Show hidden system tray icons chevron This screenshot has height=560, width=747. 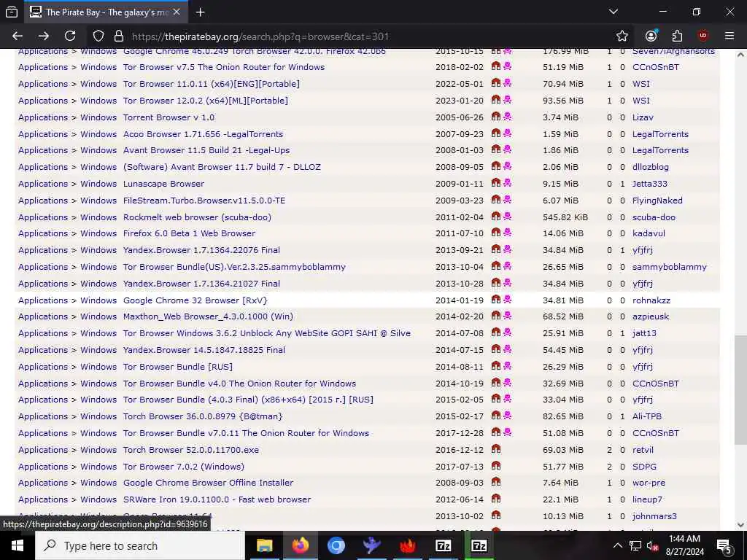tap(617, 545)
